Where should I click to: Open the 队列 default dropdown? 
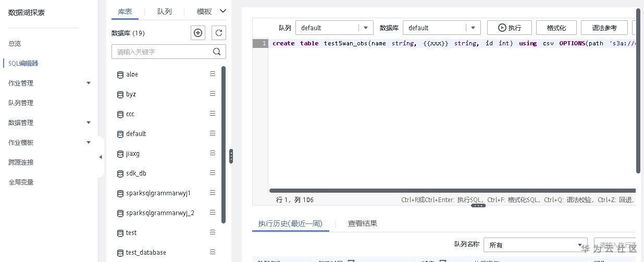coord(335,28)
